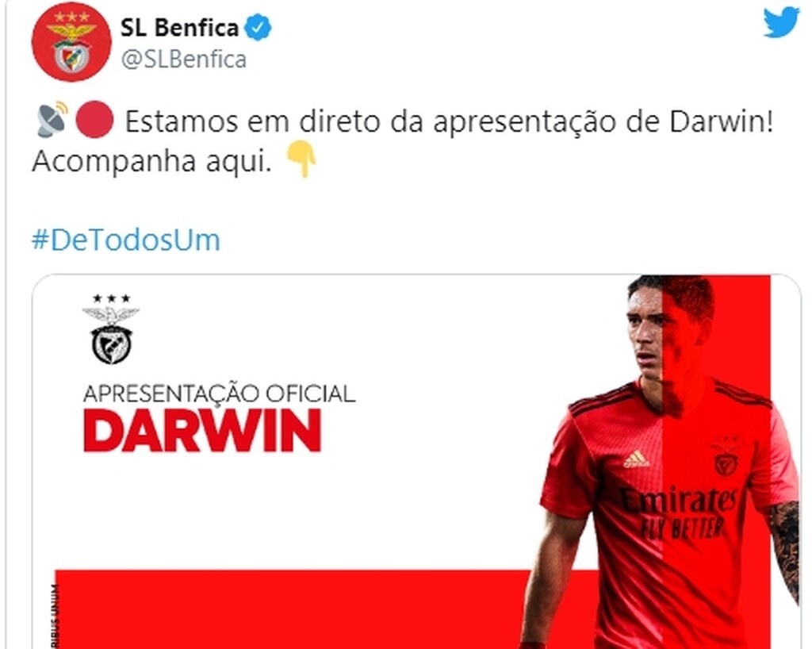Click the SL Benfica profile avatar

[71, 43]
